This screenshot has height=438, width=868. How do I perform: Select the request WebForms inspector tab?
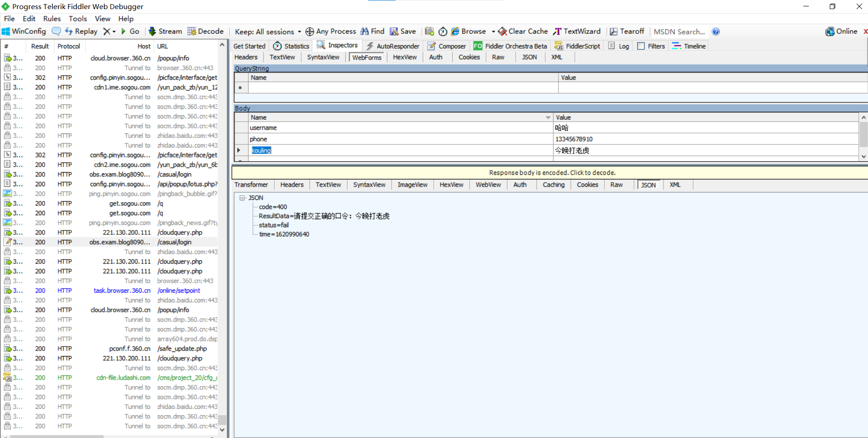pyautogui.click(x=366, y=57)
